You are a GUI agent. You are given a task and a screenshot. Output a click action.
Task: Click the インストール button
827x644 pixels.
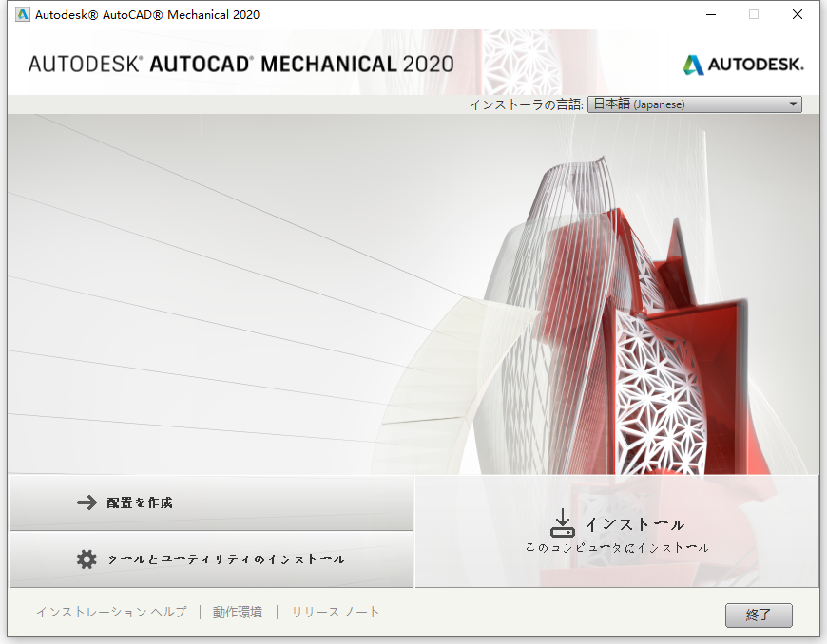click(617, 531)
